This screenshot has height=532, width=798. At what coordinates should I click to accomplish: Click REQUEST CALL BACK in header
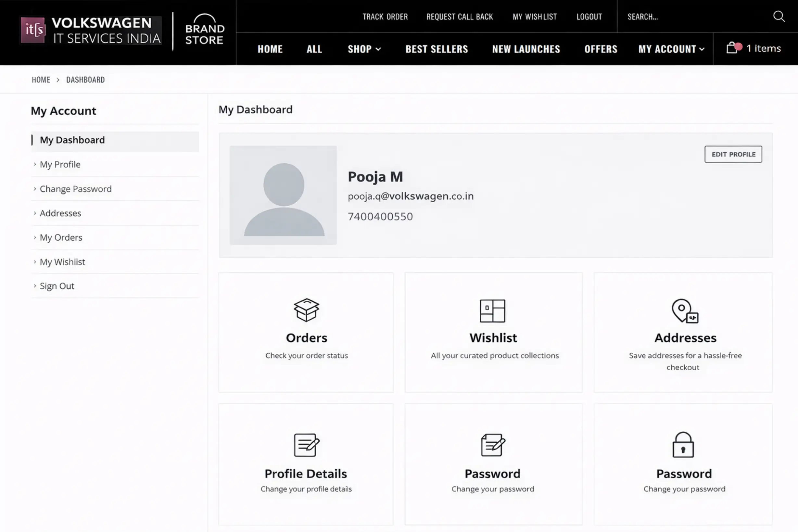tap(460, 16)
